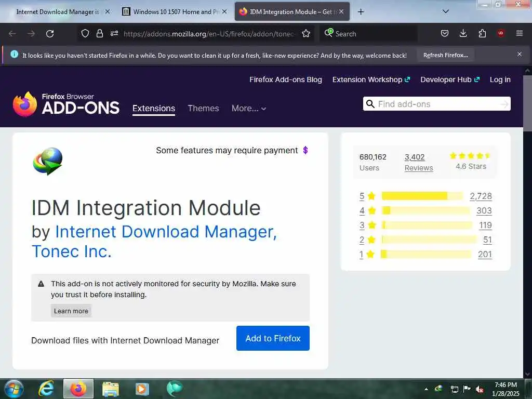Open 2,728 five-star review count
Image resolution: width=532 pixels, height=399 pixels.
click(481, 196)
